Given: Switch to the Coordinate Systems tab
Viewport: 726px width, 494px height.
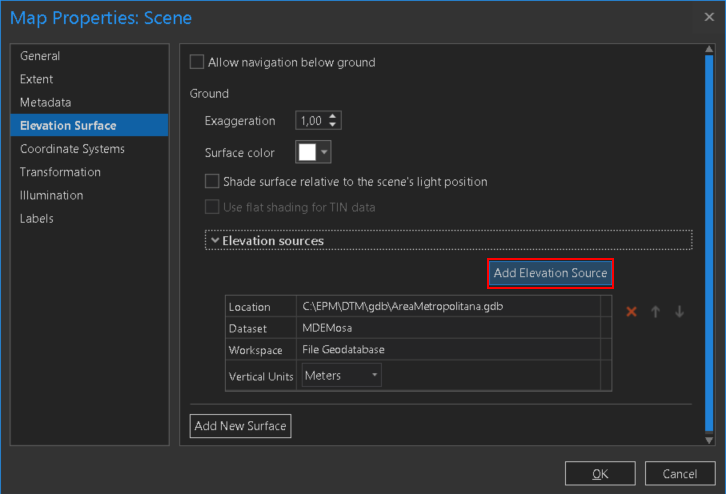Looking at the screenshot, I should click(x=72, y=149).
